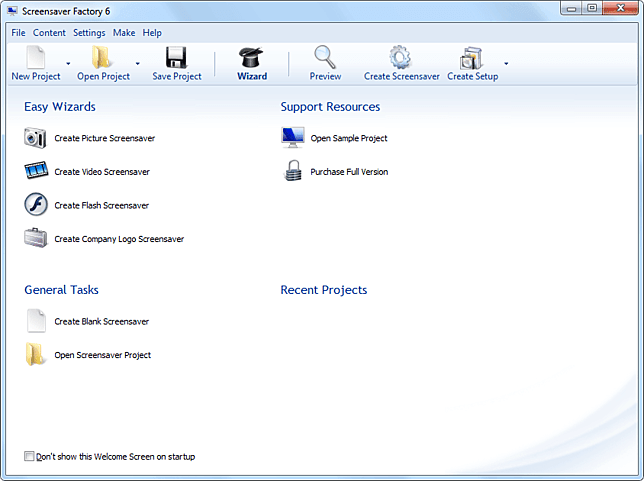Click the Create Screensaver toolbar label

402,76
